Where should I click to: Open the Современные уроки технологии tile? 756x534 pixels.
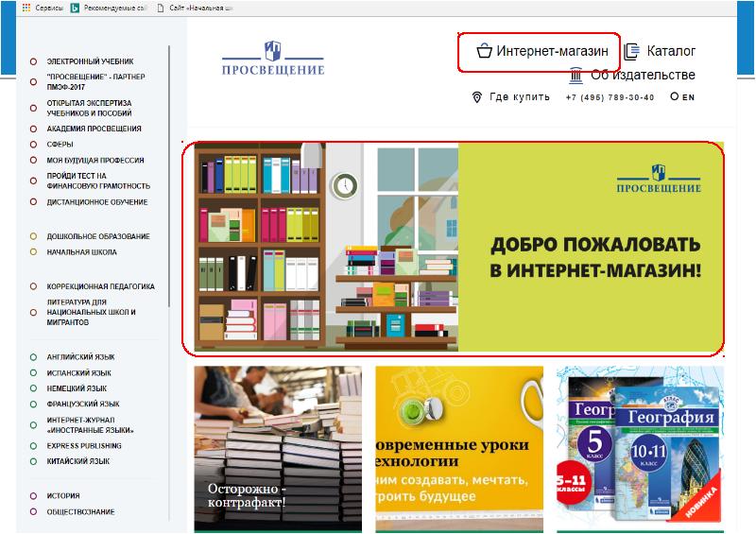pyautogui.click(x=459, y=449)
